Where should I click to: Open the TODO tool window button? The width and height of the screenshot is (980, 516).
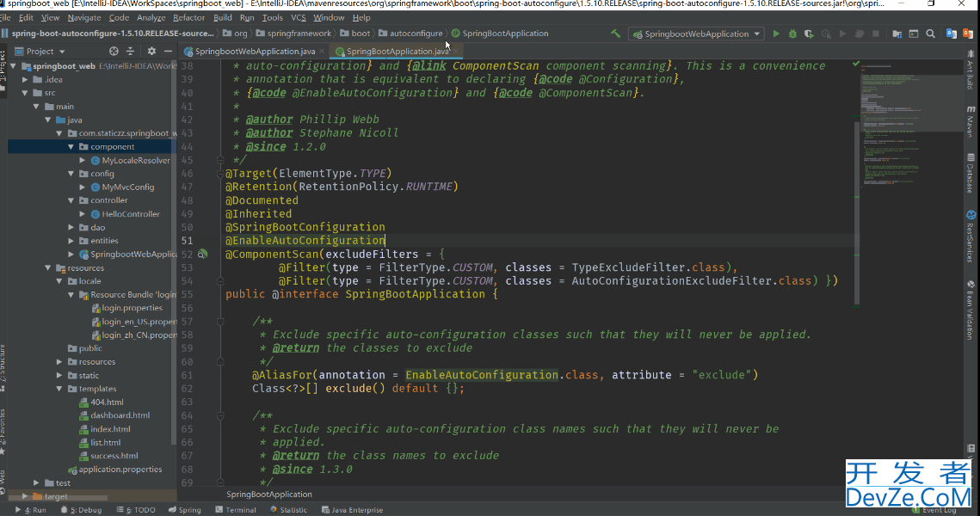coord(136,510)
